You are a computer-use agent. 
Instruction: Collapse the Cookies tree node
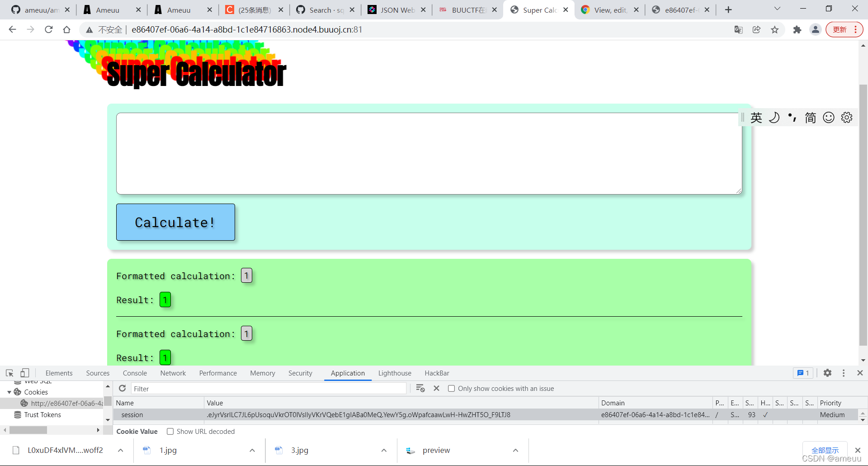pos(9,392)
